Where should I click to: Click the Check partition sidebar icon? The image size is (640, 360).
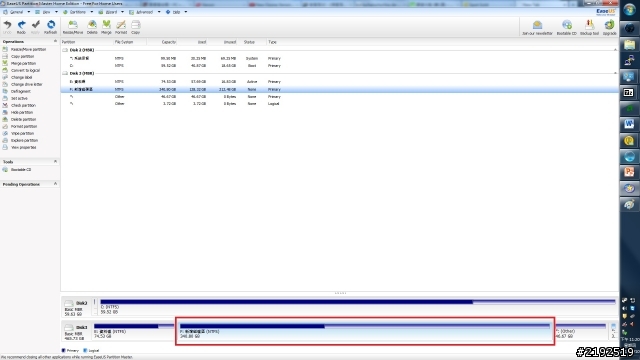click(x=5, y=105)
